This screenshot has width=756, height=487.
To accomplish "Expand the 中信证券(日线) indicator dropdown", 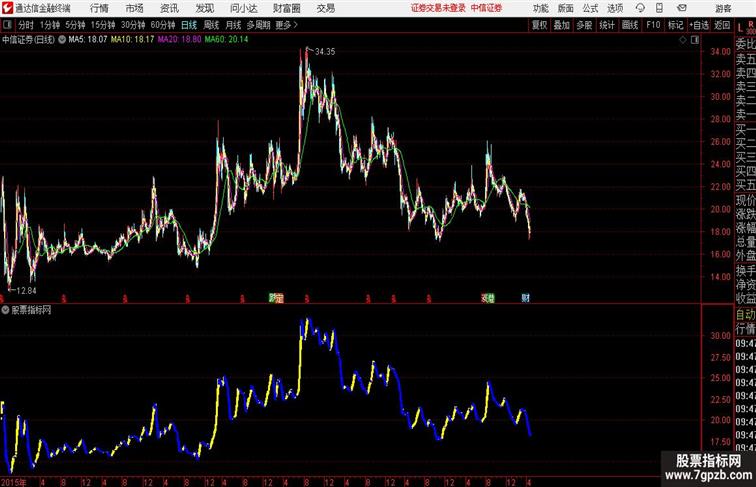I will (x=62, y=40).
